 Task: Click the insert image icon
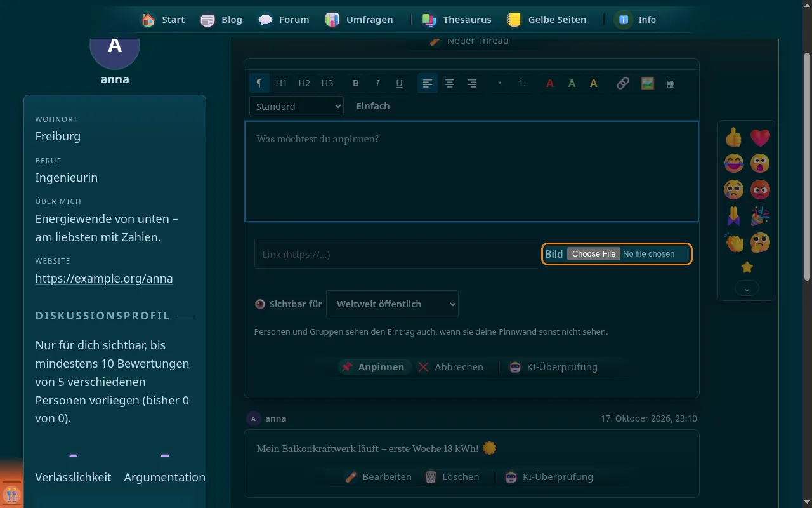tap(647, 83)
